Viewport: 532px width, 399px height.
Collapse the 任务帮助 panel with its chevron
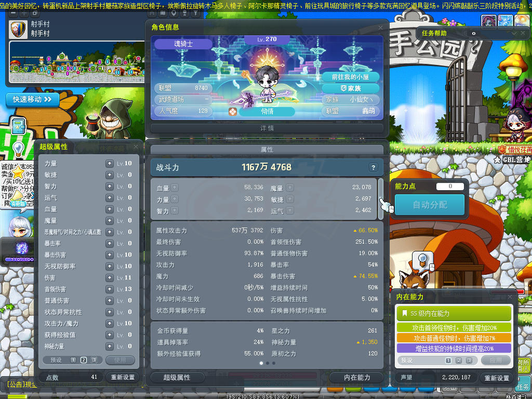[514, 33]
